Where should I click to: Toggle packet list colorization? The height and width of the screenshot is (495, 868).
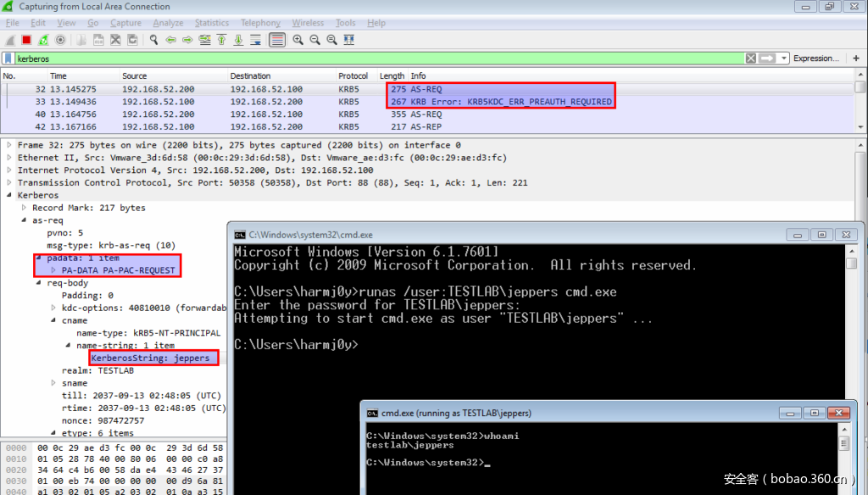[277, 40]
